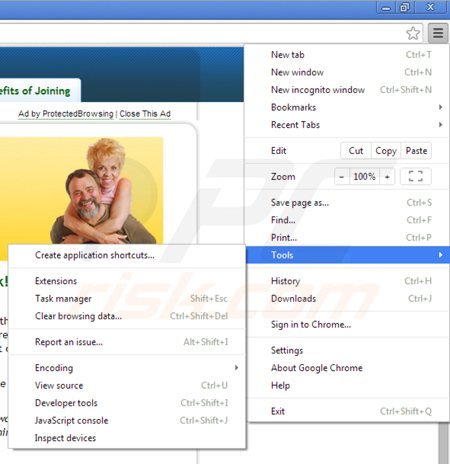The height and width of the screenshot is (464, 450).
Task: Open the Help menu entry
Action: [x=347, y=385]
